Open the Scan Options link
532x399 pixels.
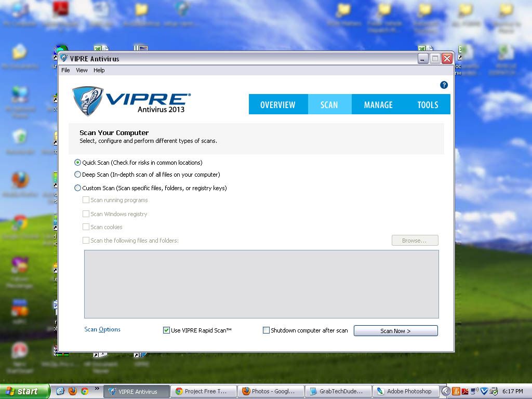tap(102, 329)
